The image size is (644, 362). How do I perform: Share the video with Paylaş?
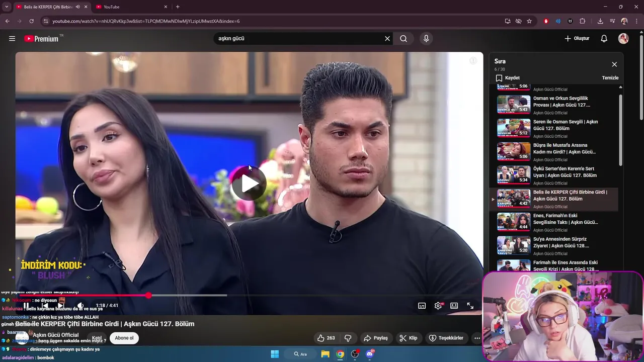click(376, 338)
